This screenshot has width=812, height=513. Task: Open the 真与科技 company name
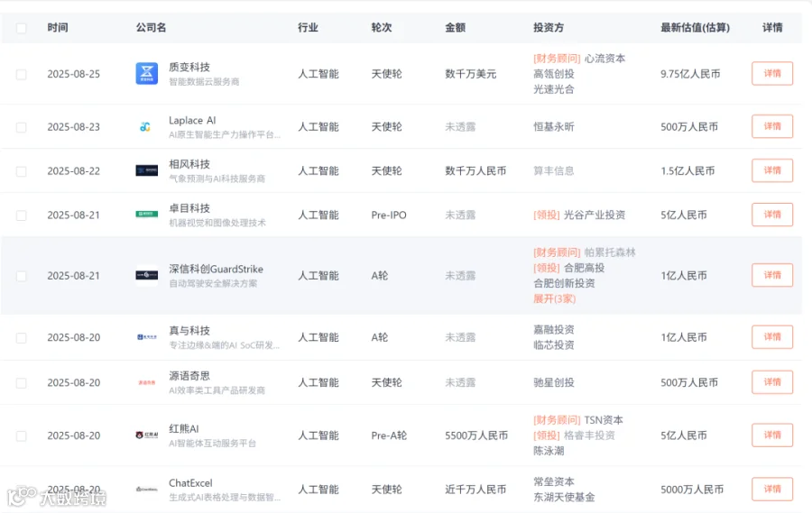click(x=189, y=331)
